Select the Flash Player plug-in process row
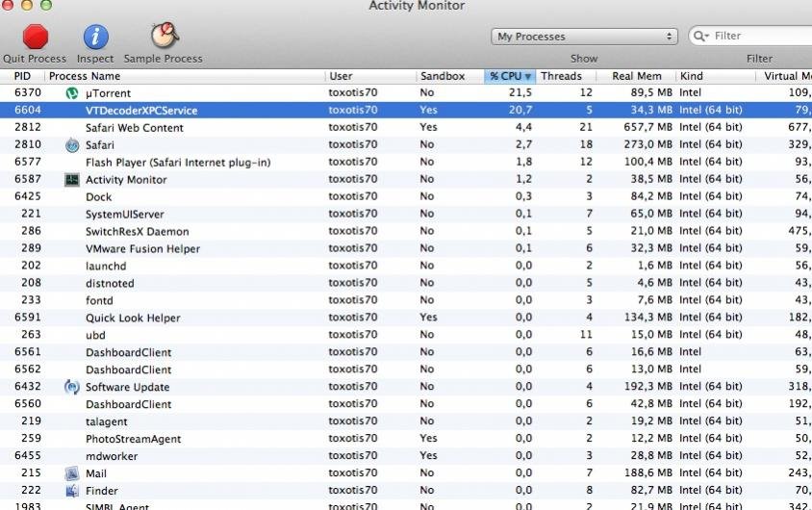The height and width of the screenshot is (510, 812). (x=177, y=163)
